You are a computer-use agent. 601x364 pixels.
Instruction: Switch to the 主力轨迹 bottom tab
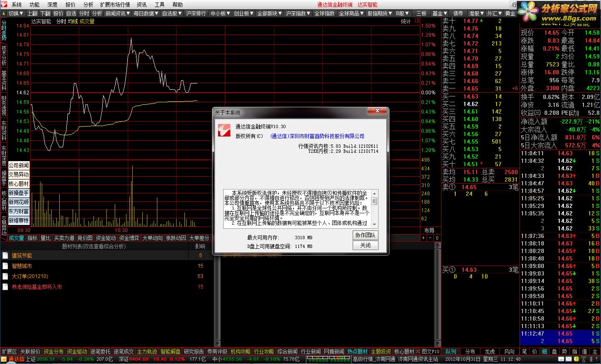[x=147, y=351]
